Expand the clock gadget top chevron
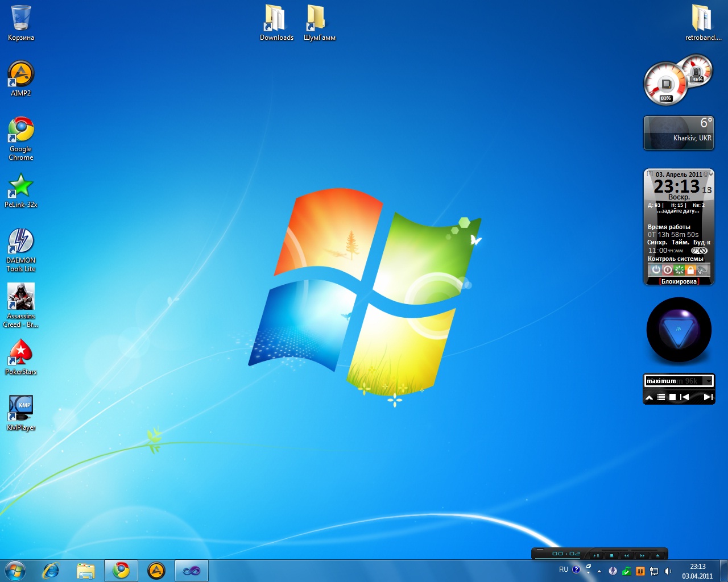This screenshot has height=582, width=728. (711, 173)
